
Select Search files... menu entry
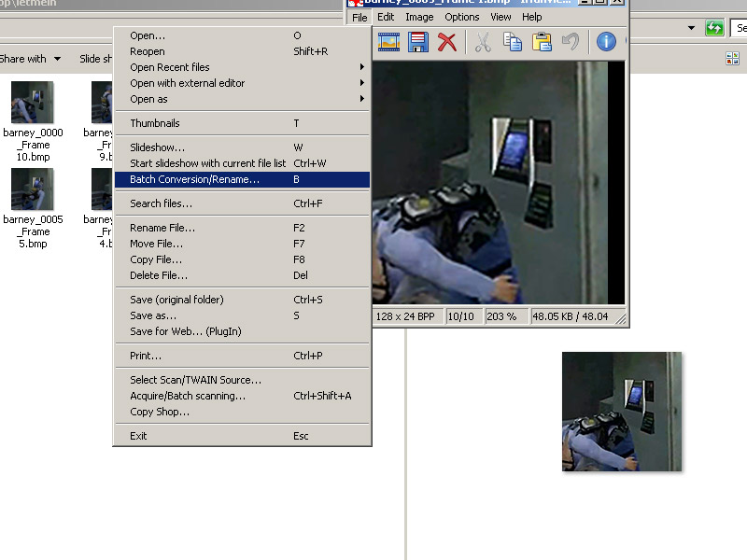coord(242,203)
